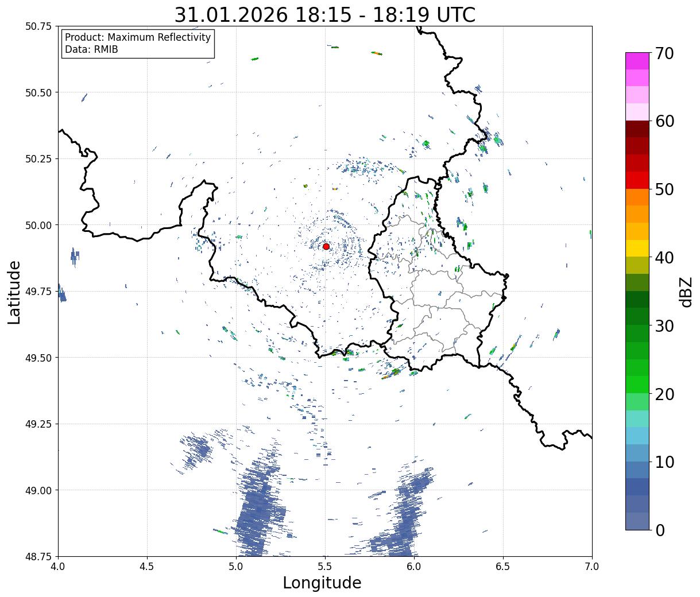This screenshot has height=597, width=700.
Task: Click the latitude tick label 50.00
Action: [x=38, y=225]
